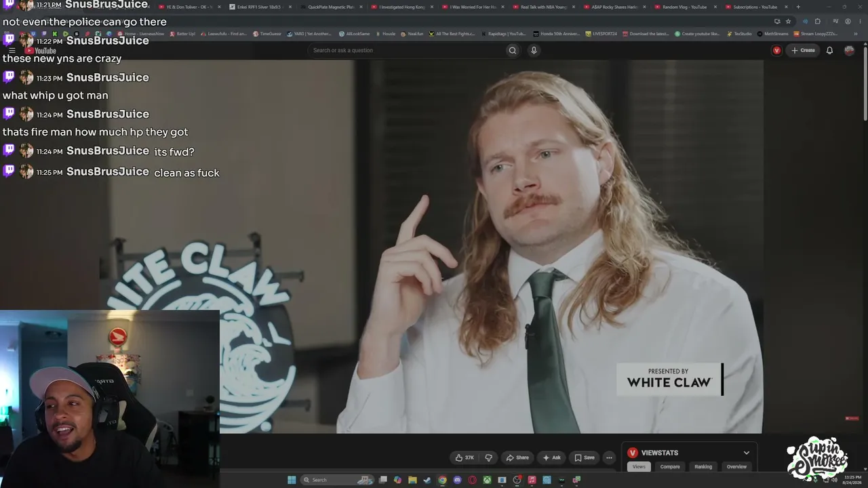Open Discord from the taskbar

pyautogui.click(x=457, y=480)
